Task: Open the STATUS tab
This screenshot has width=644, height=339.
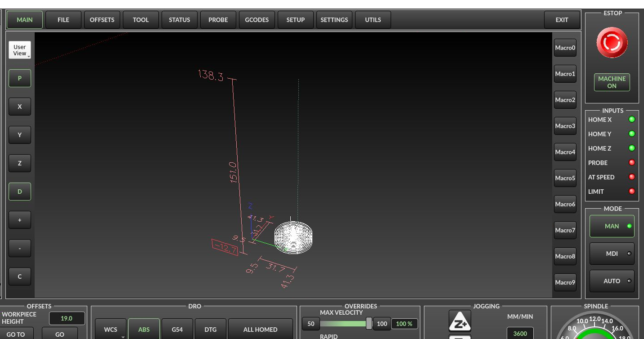Action: point(180,20)
